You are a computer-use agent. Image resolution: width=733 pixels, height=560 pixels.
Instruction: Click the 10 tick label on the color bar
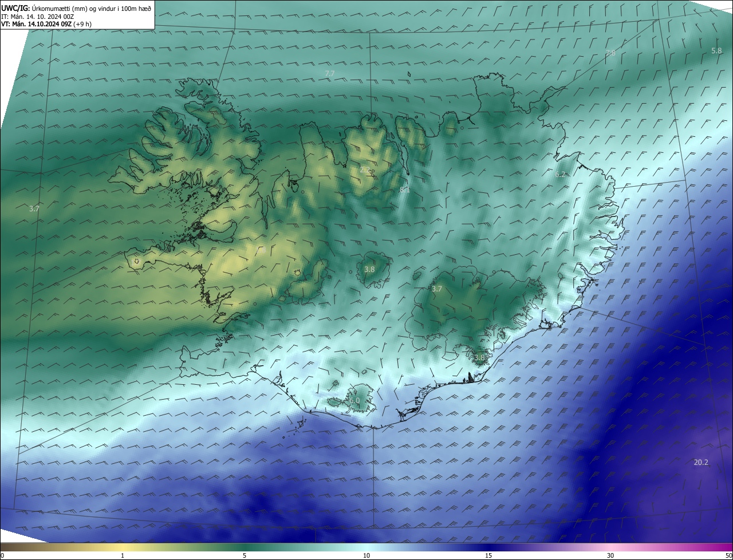(x=366, y=555)
